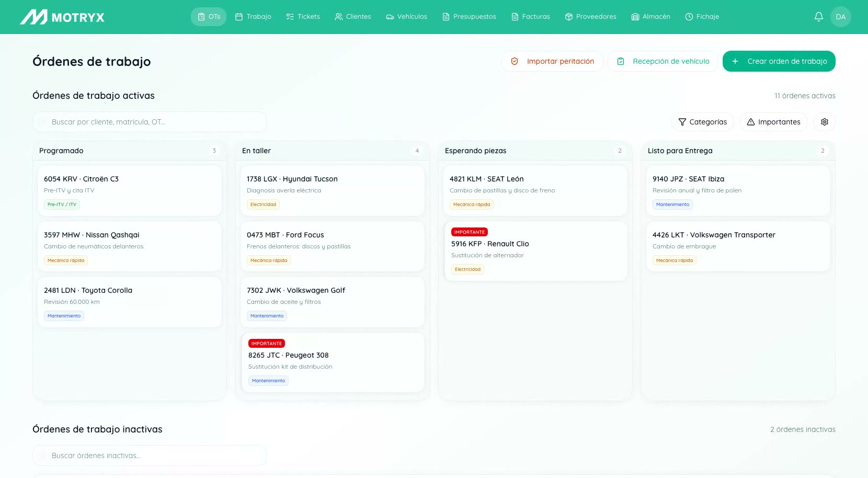868x478 pixels.
Task: Click the shield icon on Importar peritación
Action: click(x=515, y=61)
